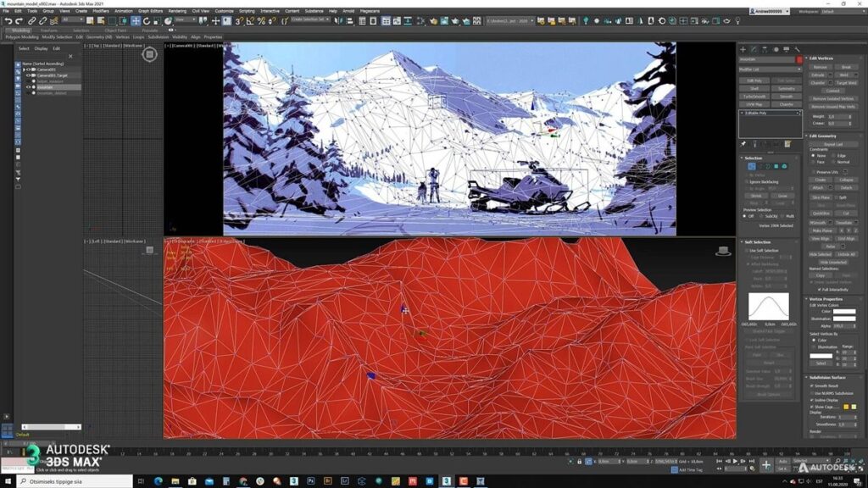Open the Display command panel tab

(786, 49)
